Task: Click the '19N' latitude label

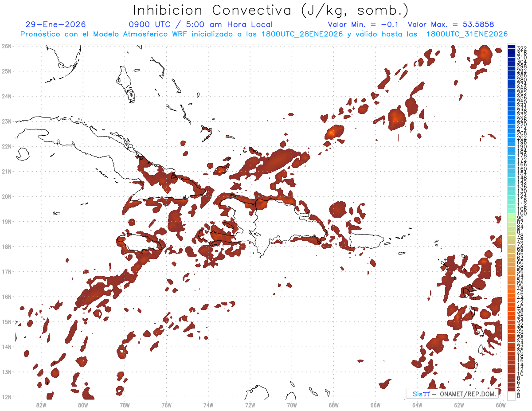Action: click(x=6, y=221)
